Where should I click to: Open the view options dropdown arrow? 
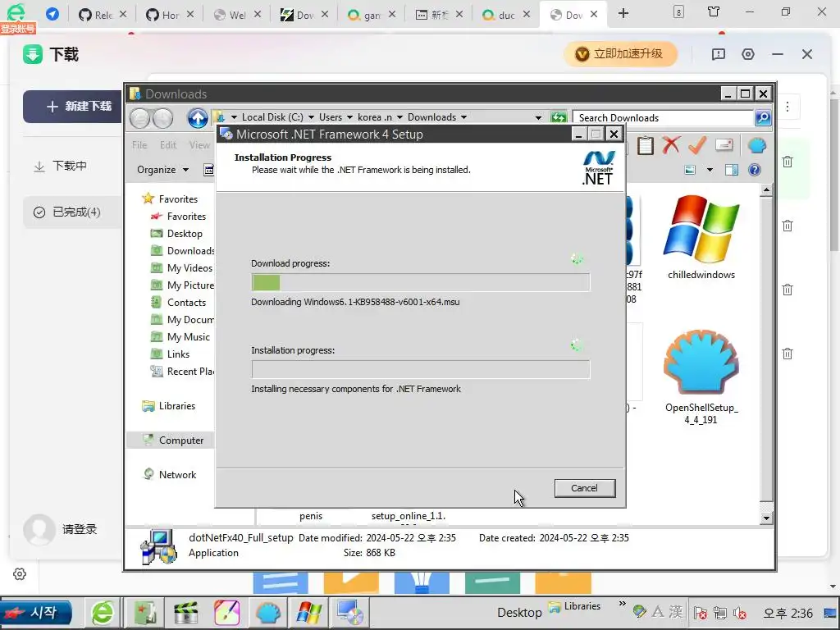pos(710,170)
